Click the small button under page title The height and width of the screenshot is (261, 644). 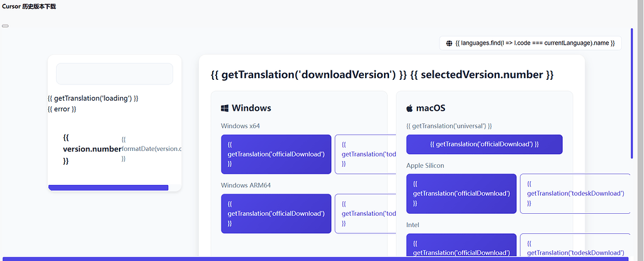(x=5, y=26)
